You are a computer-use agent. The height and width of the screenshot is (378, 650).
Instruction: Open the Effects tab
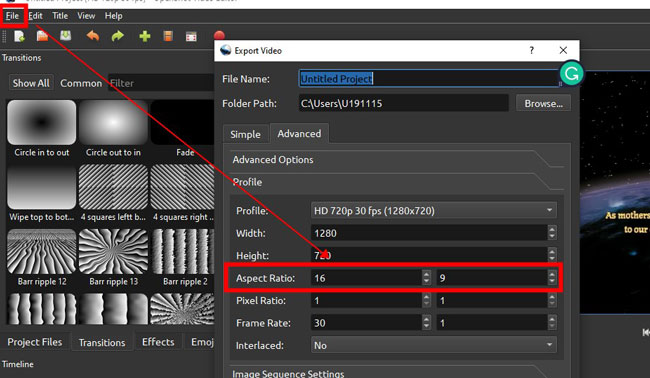point(158,342)
